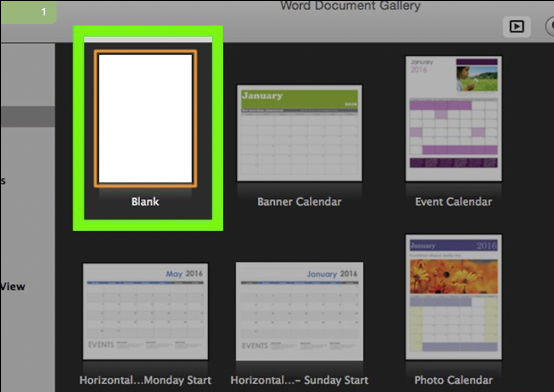The height and width of the screenshot is (392, 554).
Task: Click the "Blank" template label
Action: tap(145, 201)
